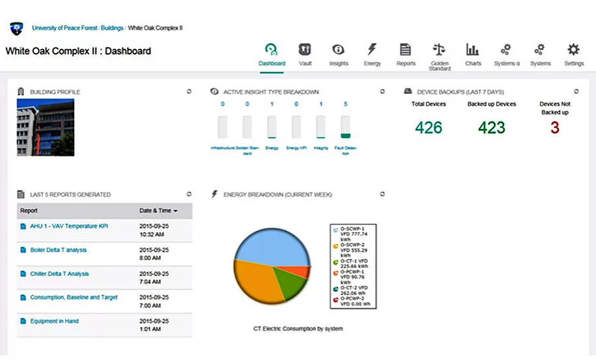Open Equipment in Hand report
The height and width of the screenshot is (364, 596).
click(x=54, y=321)
